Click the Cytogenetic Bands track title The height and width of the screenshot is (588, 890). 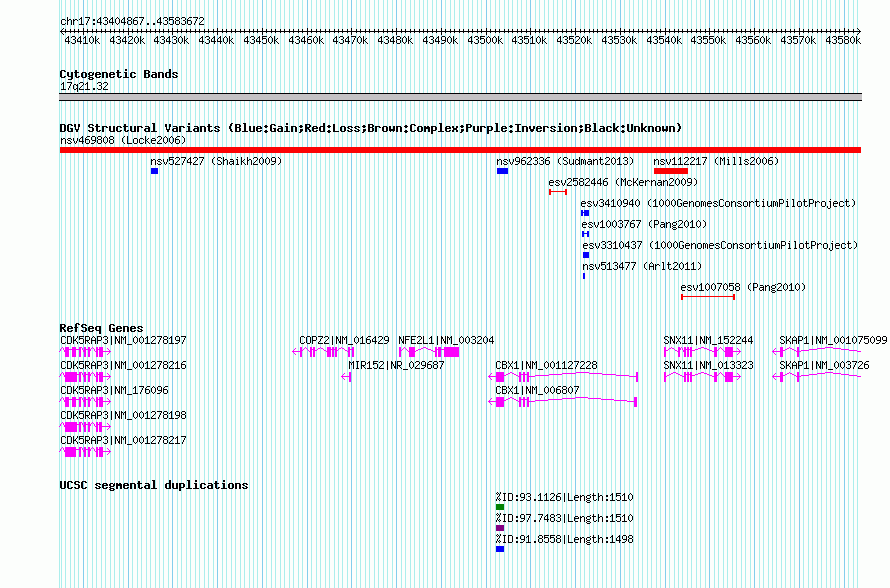pyautogui.click(x=119, y=74)
